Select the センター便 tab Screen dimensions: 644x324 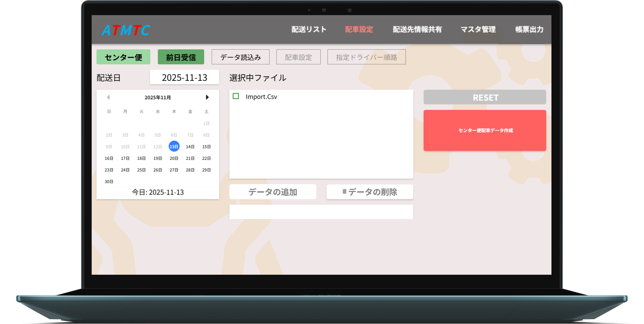[123, 57]
